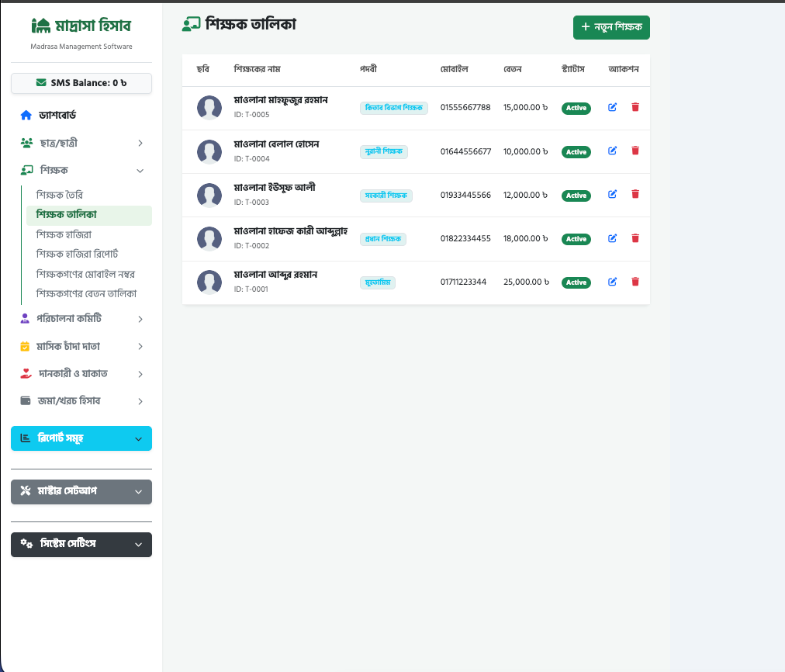The width and height of the screenshot is (785, 672).
Task: Edit teacher with ID T-0002
Action: point(612,238)
